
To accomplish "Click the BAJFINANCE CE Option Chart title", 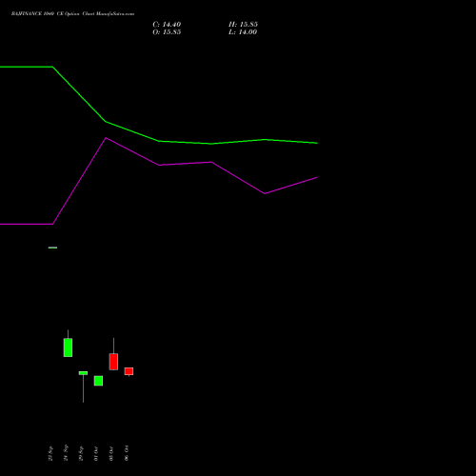I will [x=72, y=14].
